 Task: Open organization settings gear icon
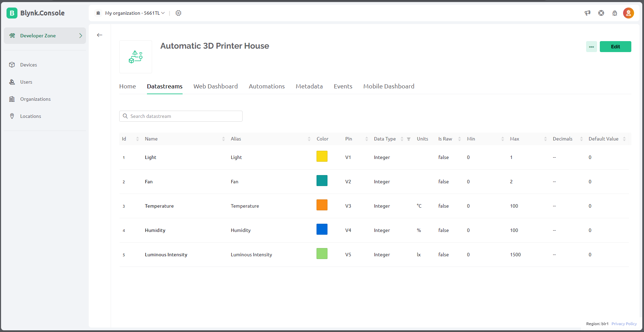click(178, 13)
